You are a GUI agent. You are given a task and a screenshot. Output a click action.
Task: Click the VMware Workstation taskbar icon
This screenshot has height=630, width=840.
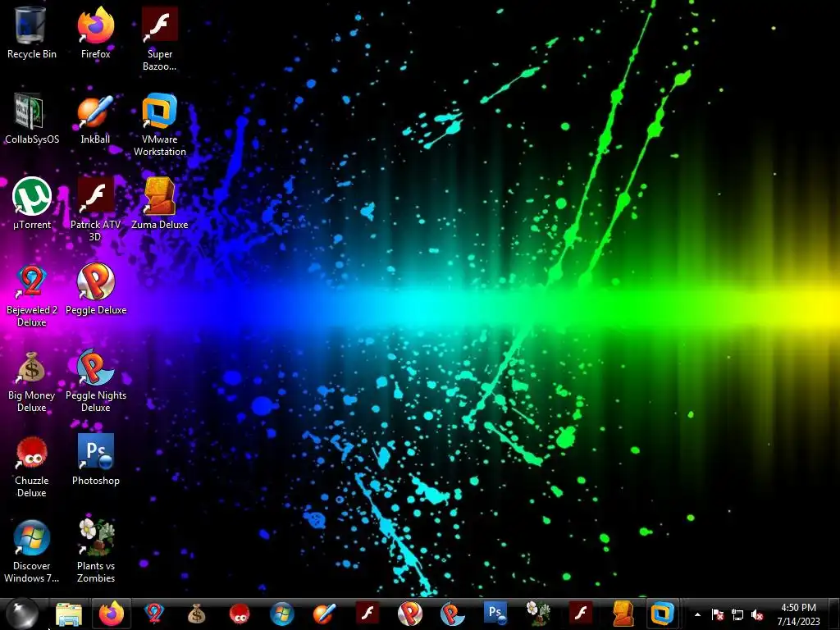point(662,614)
